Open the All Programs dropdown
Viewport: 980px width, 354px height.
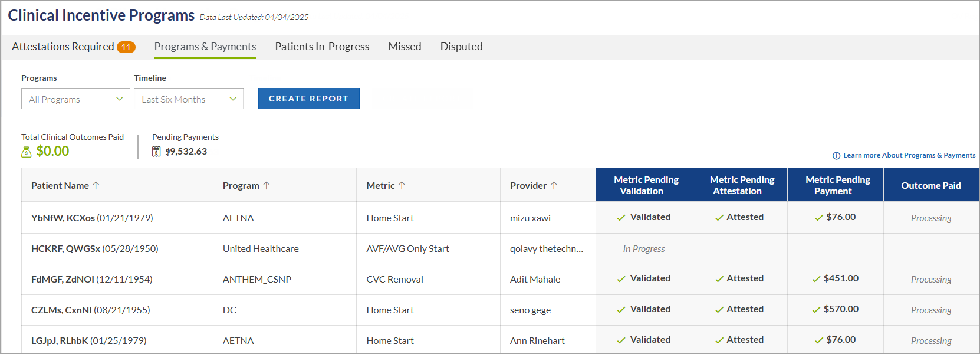point(75,99)
